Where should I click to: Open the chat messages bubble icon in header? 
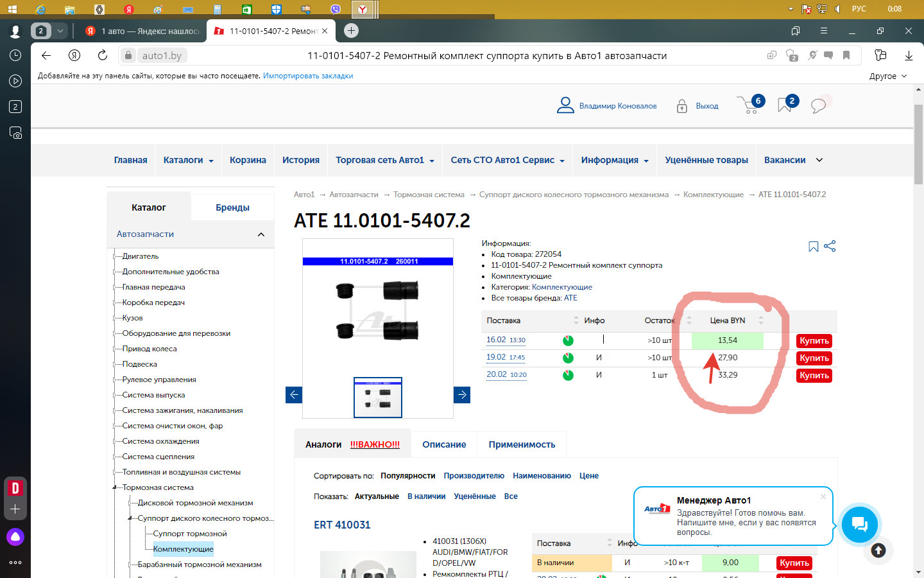point(818,106)
